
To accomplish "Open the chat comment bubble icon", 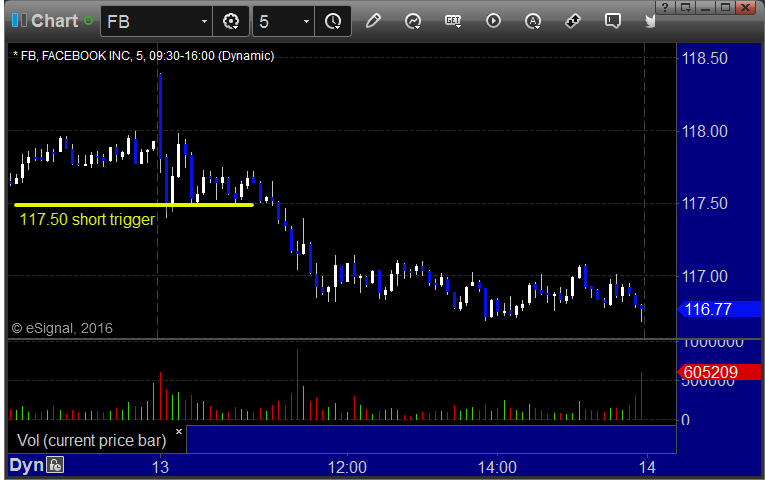I will click(x=613, y=21).
